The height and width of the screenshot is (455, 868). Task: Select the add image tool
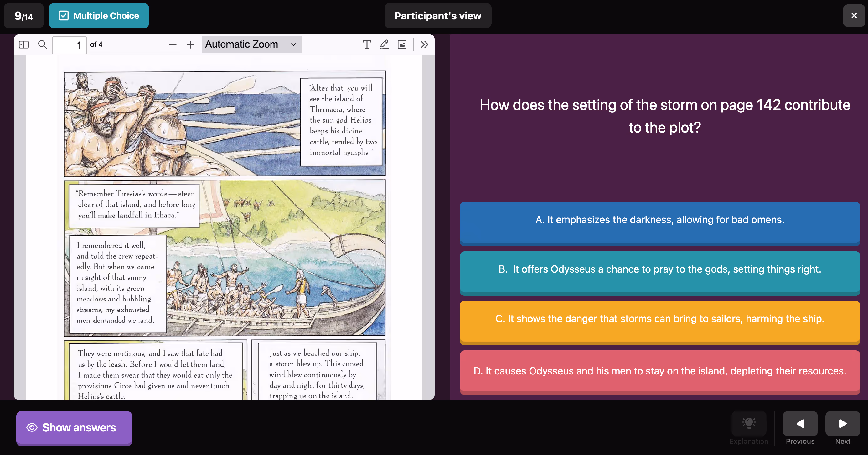tap(402, 44)
